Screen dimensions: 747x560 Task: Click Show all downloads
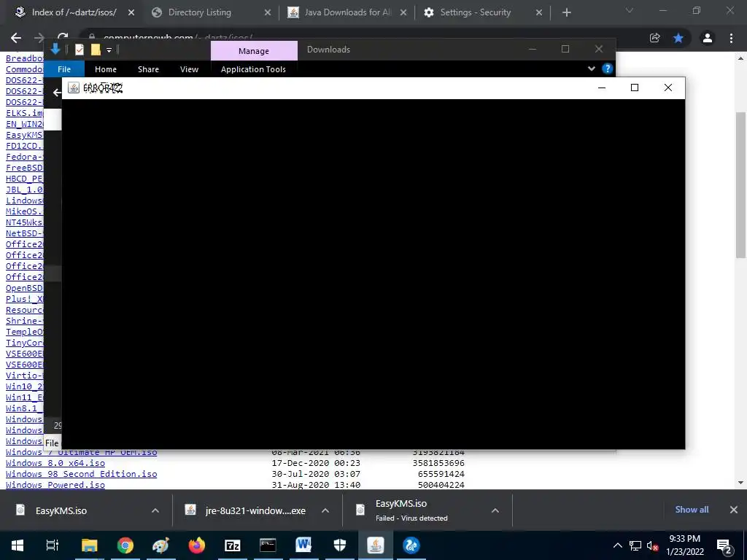click(x=692, y=510)
